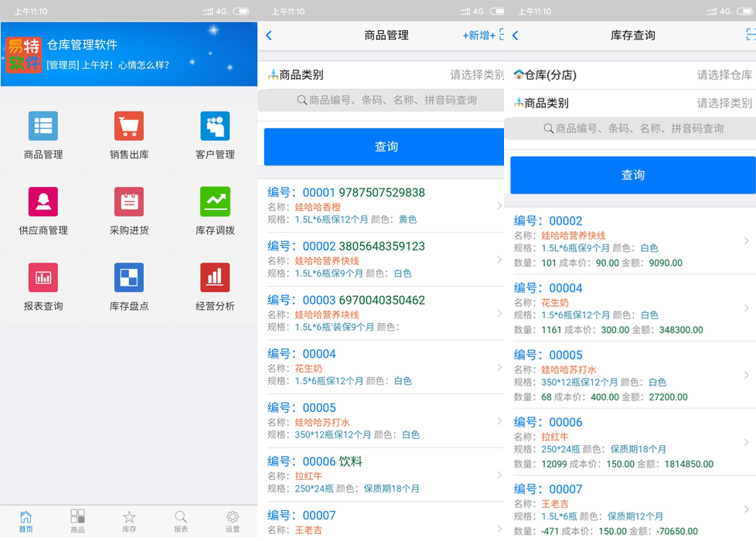756x541 pixels.
Task: Open 销售出库 shopping cart icon
Action: tap(129, 127)
